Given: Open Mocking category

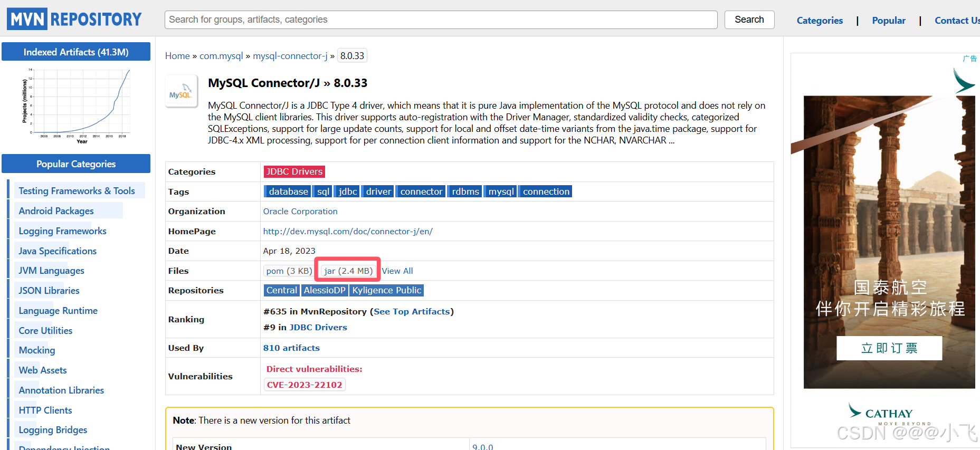Looking at the screenshot, I should click(x=37, y=350).
